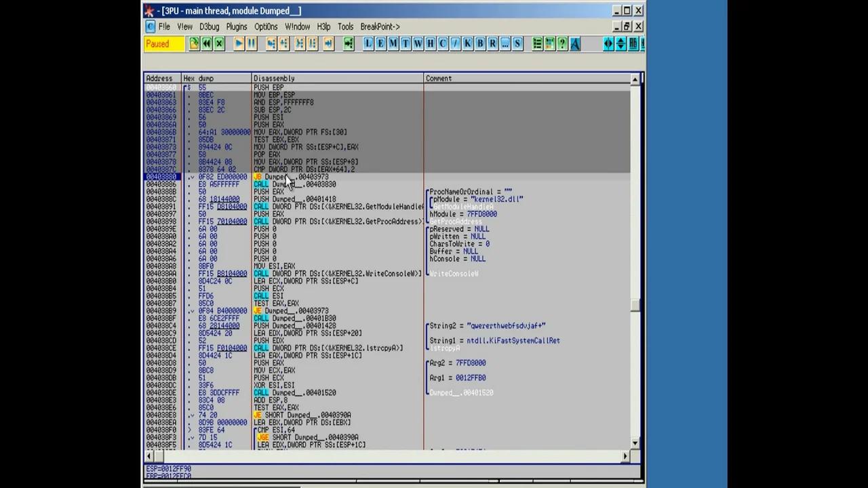
Task: Click the Disassembly column header
Action: tap(274, 78)
